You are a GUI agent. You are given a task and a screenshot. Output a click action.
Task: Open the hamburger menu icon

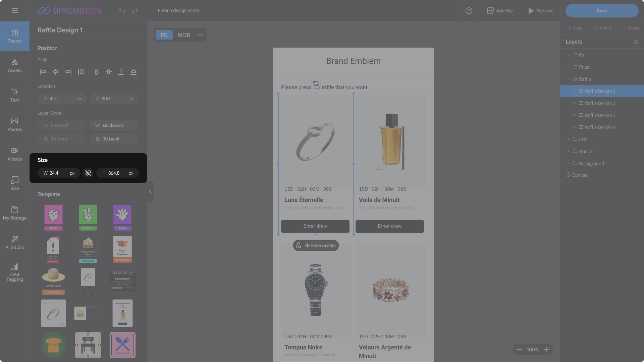14,11
